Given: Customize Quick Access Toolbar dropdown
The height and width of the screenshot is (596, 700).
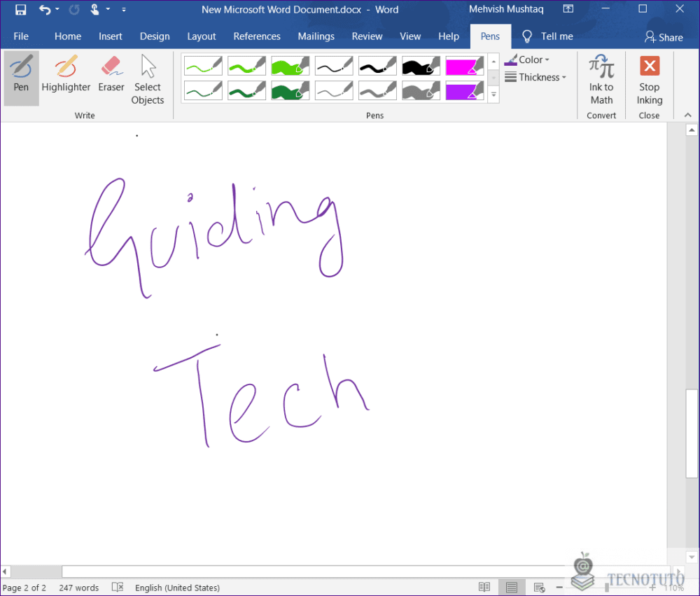Looking at the screenshot, I should (x=124, y=9).
